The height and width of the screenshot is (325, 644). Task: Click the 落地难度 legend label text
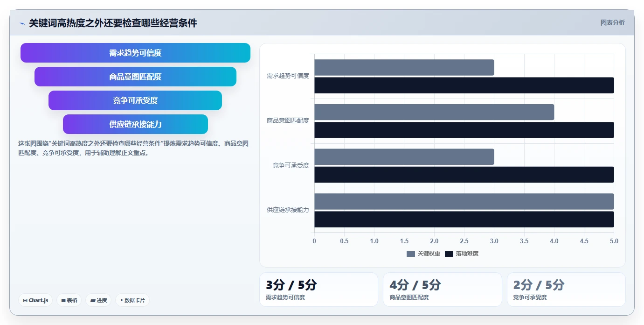(467, 254)
